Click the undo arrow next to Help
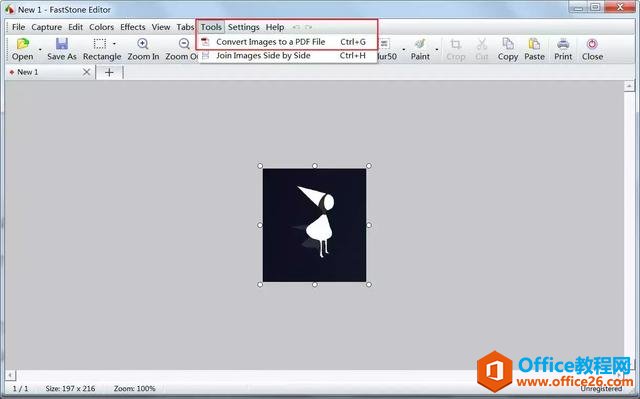This screenshot has width=640, height=399. click(296, 27)
